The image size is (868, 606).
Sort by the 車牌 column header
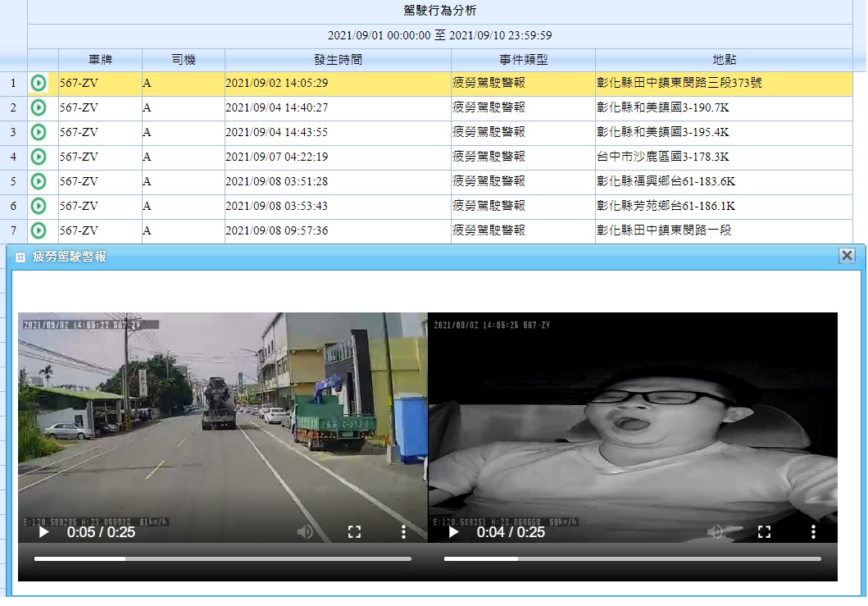pos(100,60)
